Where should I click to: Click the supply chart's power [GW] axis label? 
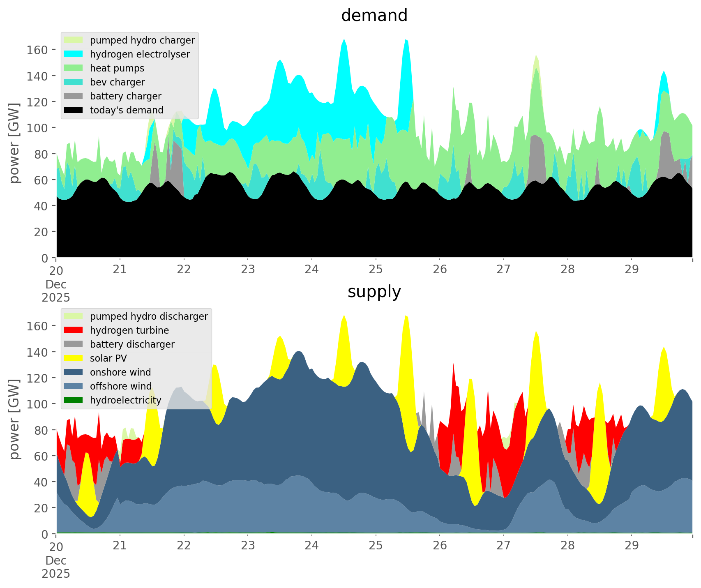(14, 419)
